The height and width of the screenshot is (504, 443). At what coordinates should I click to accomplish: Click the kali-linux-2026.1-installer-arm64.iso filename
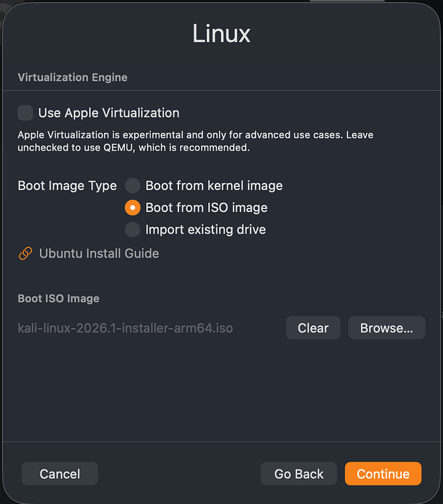click(x=125, y=328)
